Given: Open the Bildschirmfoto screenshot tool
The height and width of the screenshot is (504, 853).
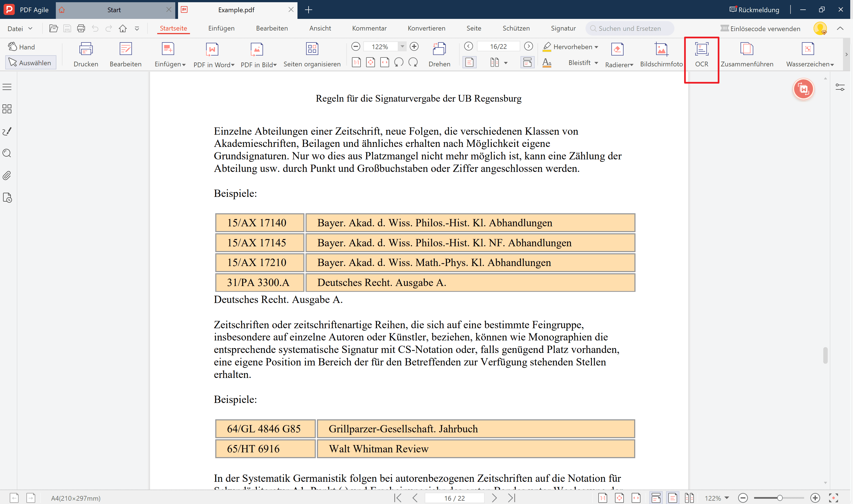Looking at the screenshot, I should click(x=661, y=55).
